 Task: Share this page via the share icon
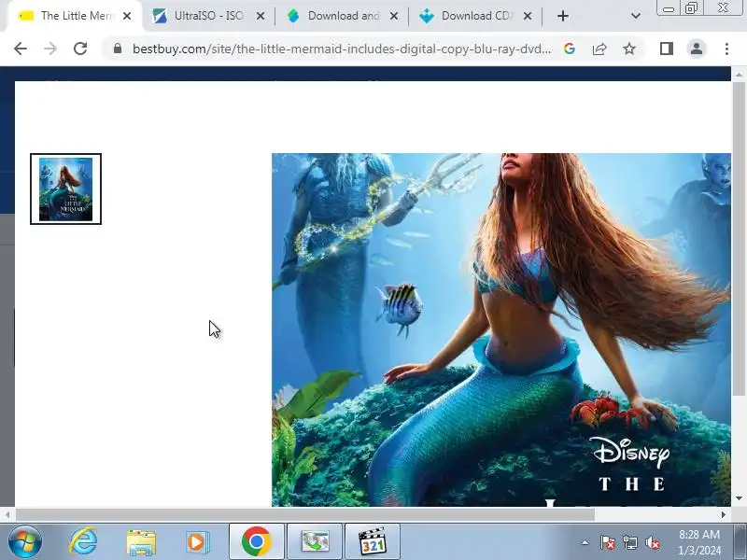point(599,49)
